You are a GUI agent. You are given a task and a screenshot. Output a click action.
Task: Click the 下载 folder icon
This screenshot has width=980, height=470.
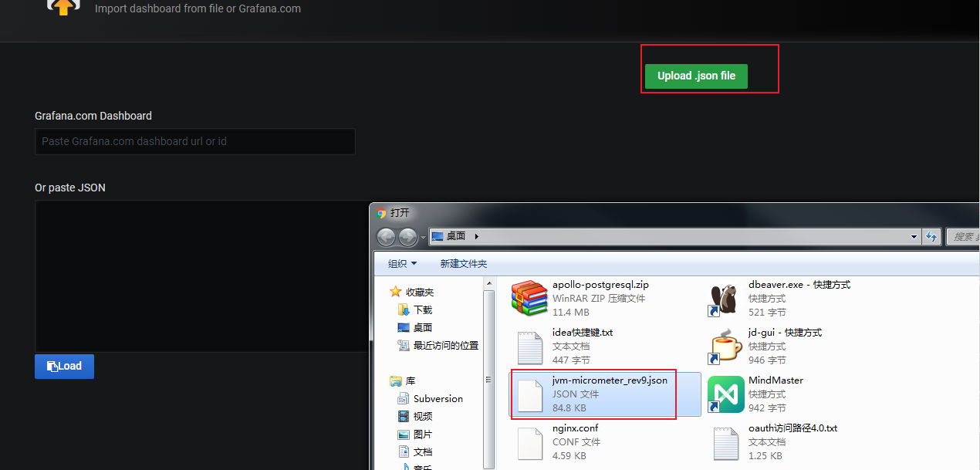tap(403, 309)
